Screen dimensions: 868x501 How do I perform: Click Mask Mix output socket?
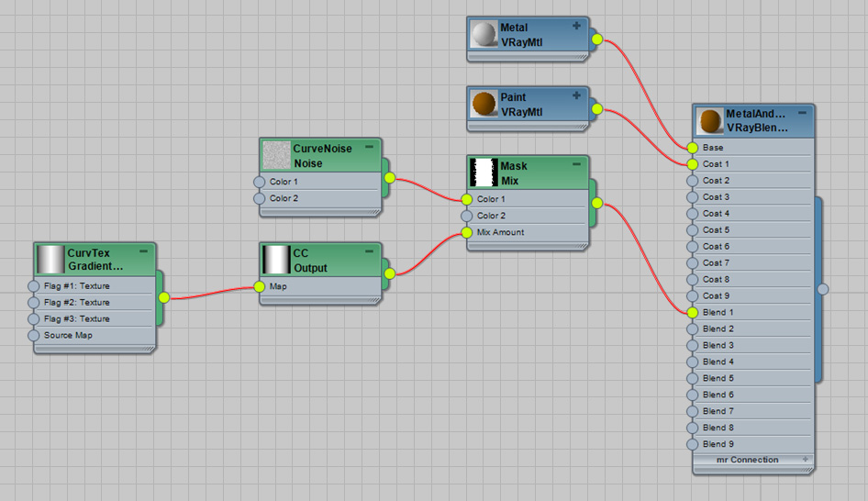596,203
